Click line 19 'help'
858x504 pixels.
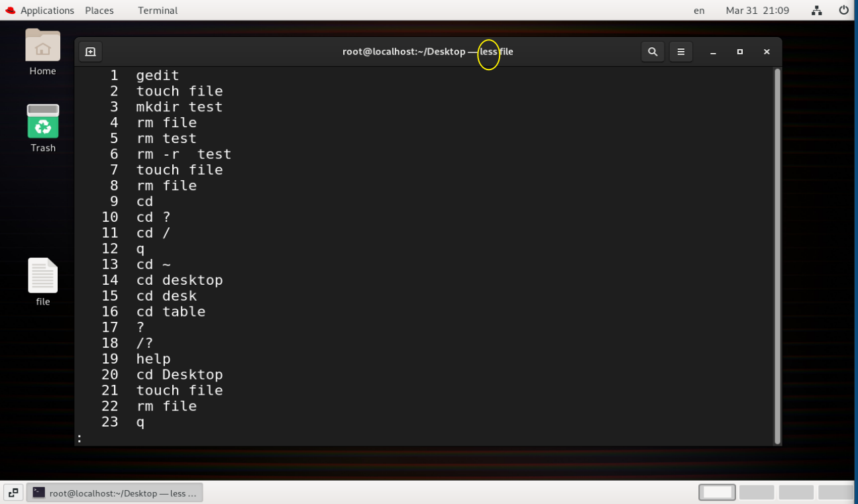(x=153, y=359)
